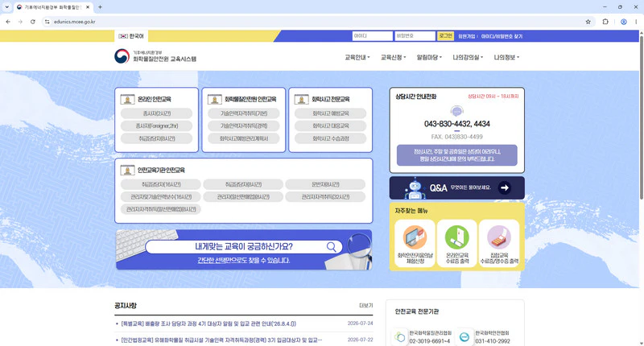Click the 온라인 안전교육 card icon
The width and height of the screenshot is (644, 346).
(127, 99)
